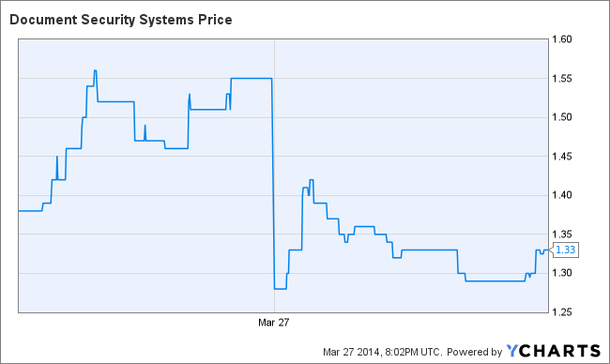
Task: Click the 1.30 y-axis label
Action: click(x=562, y=273)
